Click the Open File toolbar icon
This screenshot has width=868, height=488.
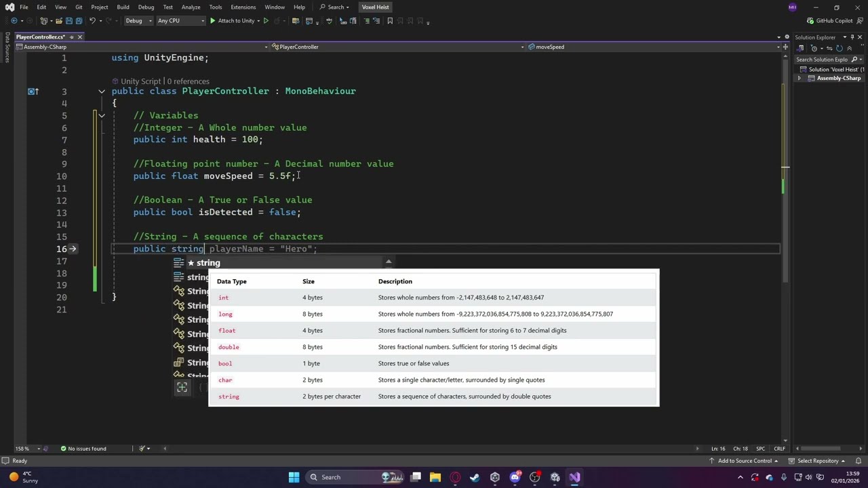[59, 21]
